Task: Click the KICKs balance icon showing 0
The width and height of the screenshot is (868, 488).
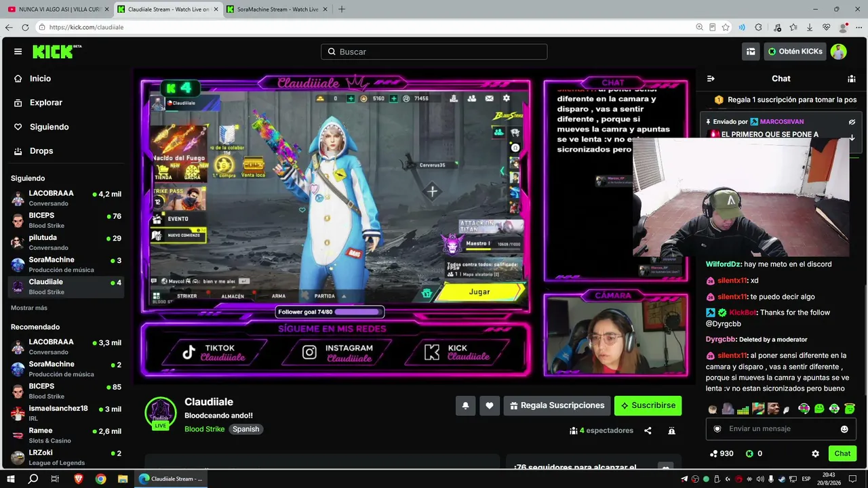Action: coord(749,453)
